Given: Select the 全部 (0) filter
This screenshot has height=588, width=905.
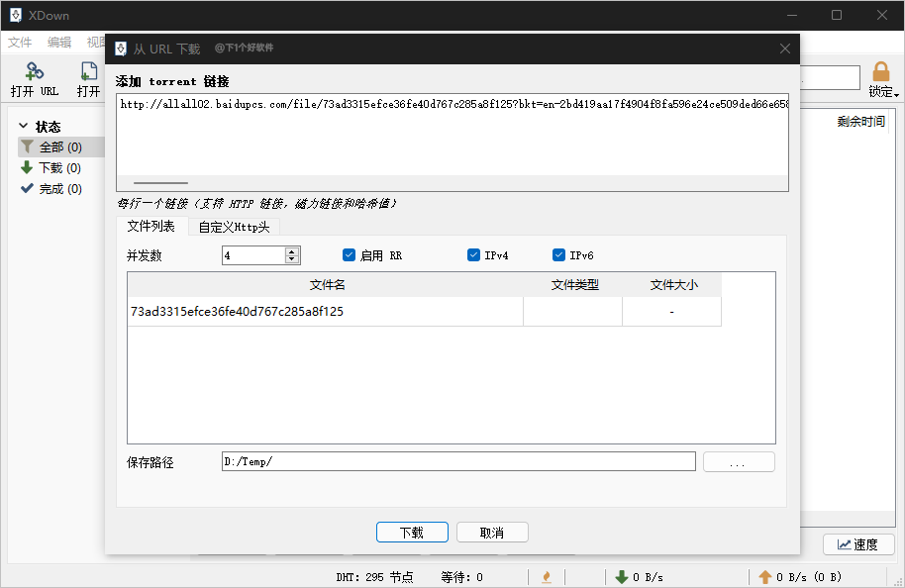Looking at the screenshot, I should [x=60, y=147].
